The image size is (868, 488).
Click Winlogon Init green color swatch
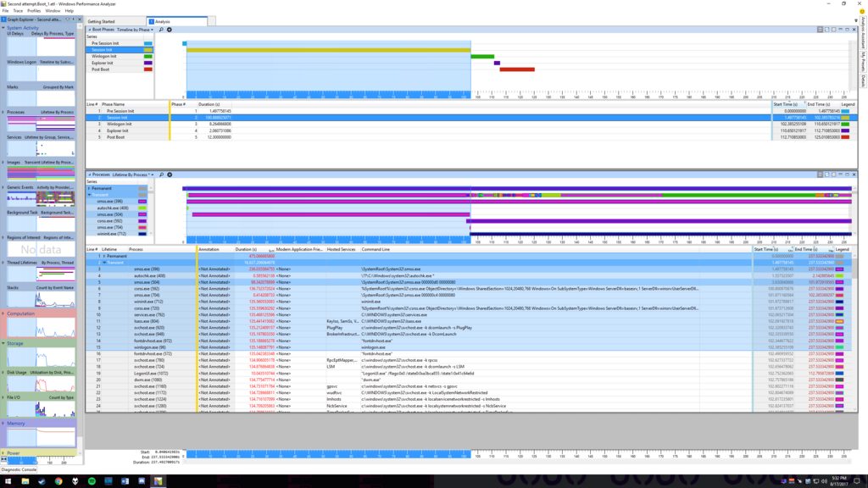click(x=147, y=57)
